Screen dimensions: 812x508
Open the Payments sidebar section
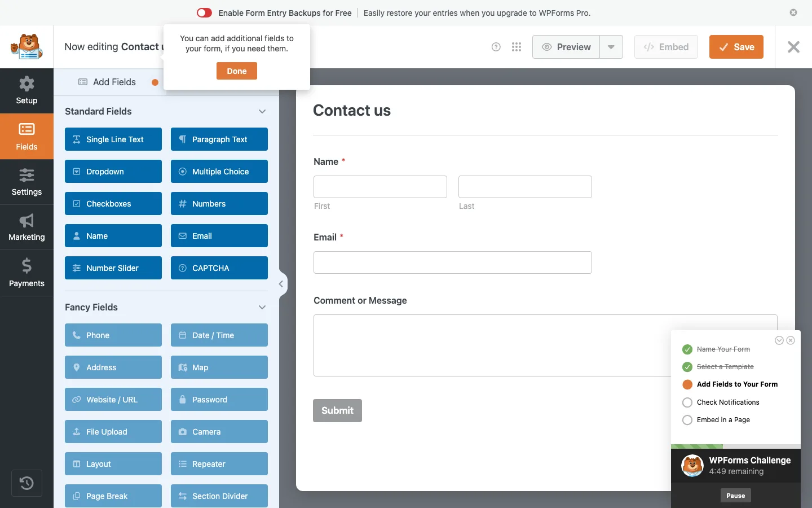point(27,273)
